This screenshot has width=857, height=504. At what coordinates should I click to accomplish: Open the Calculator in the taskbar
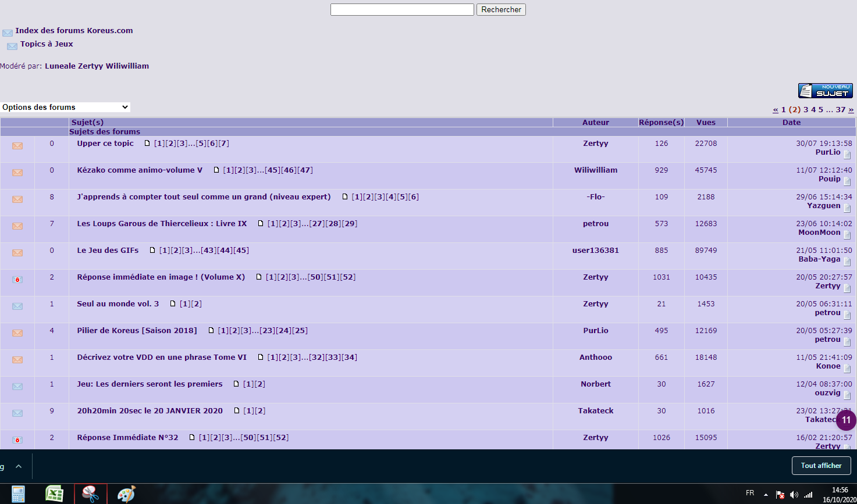coord(19,494)
